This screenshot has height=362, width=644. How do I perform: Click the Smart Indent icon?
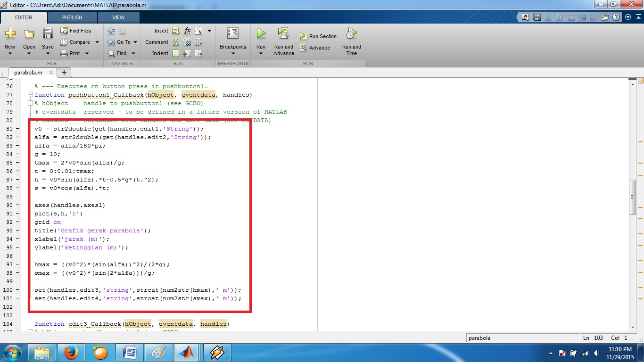(x=176, y=53)
